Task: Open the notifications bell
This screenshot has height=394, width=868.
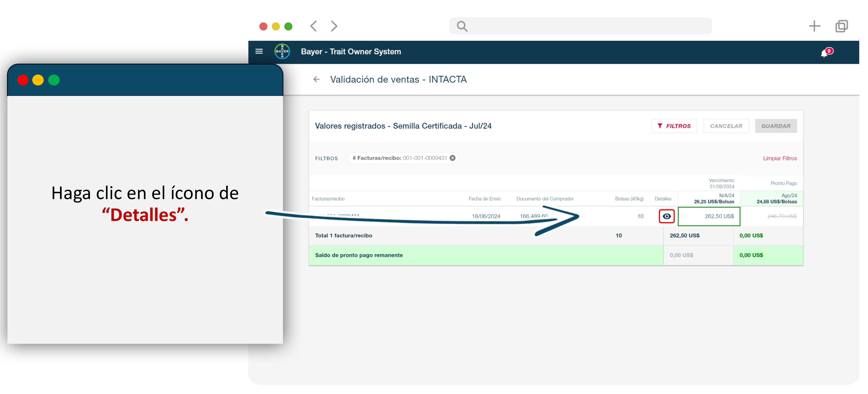Action: 824,53
